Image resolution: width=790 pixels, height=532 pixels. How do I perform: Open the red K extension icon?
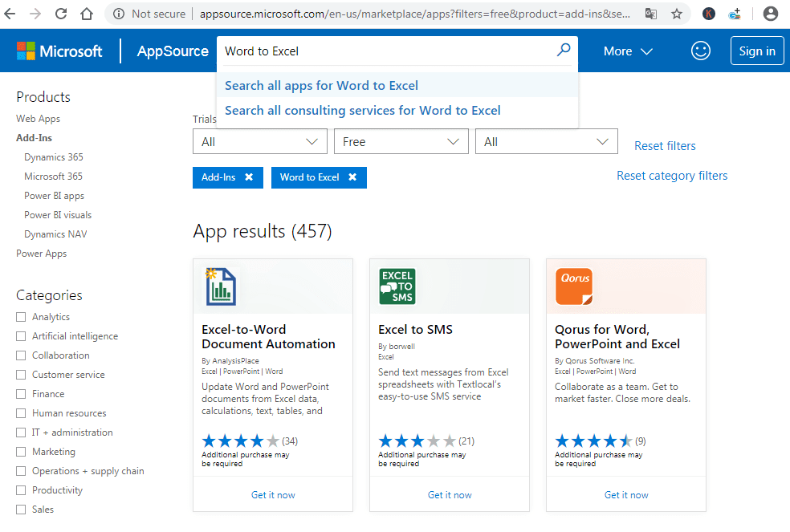click(709, 14)
